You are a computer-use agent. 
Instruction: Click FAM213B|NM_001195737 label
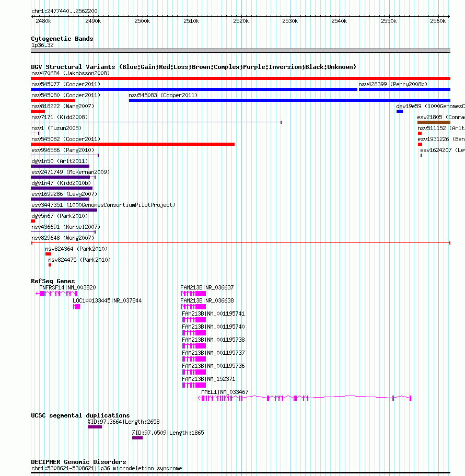(x=213, y=353)
